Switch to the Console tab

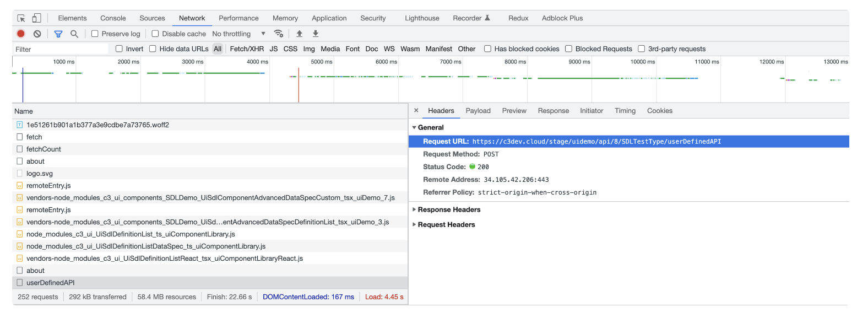(x=113, y=18)
